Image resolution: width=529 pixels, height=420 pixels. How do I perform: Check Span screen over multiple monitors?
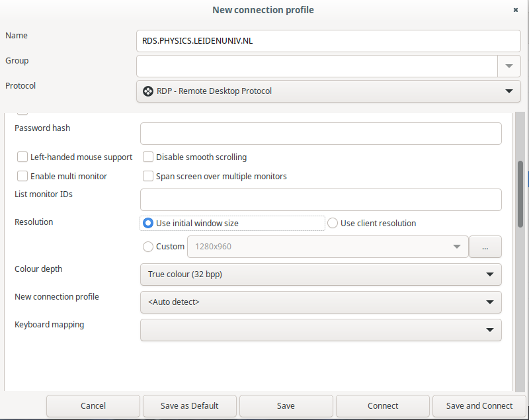148,177
